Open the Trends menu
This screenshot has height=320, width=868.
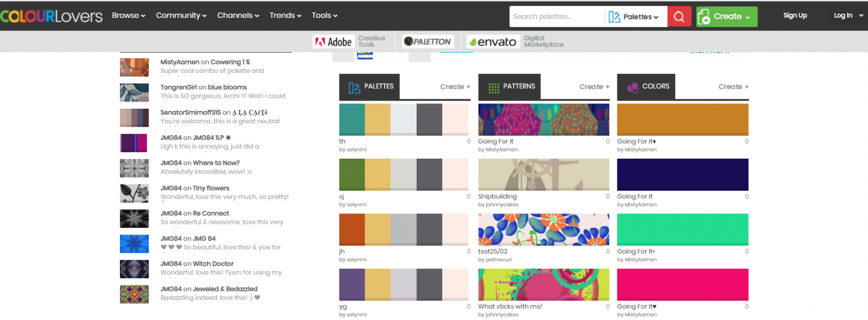pyautogui.click(x=285, y=16)
